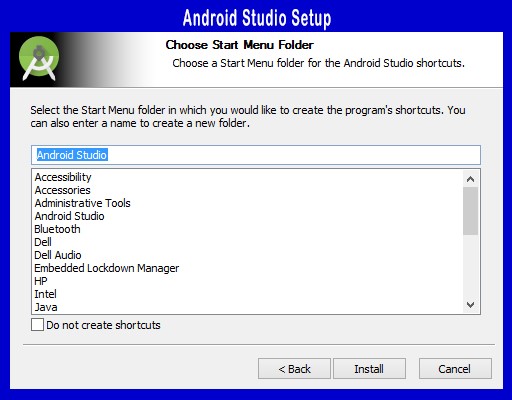
Task: Select Embedded Lockdown Manager folder
Action: click(107, 268)
